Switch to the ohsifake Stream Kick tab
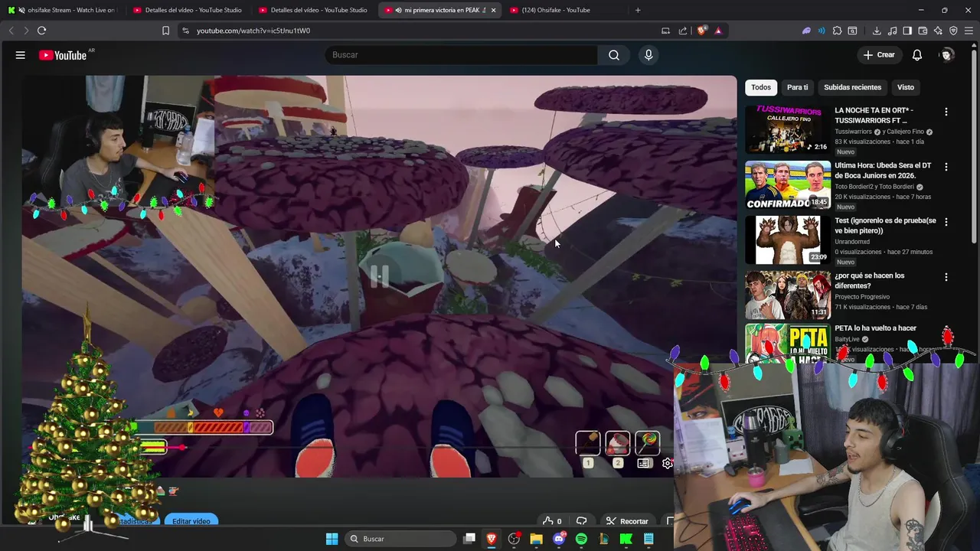The width and height of the screenshot is (980, 551). click(x=63, y=10)
